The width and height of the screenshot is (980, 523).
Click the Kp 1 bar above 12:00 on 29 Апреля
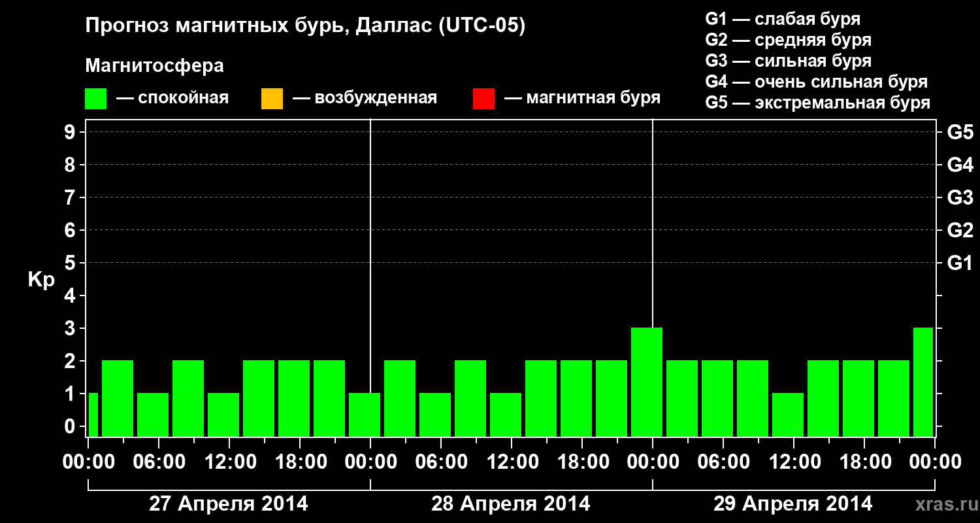tap(788, 414)
